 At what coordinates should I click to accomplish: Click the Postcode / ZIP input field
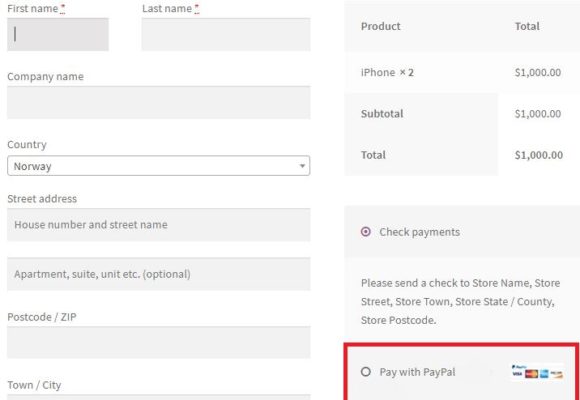(158, 342)
